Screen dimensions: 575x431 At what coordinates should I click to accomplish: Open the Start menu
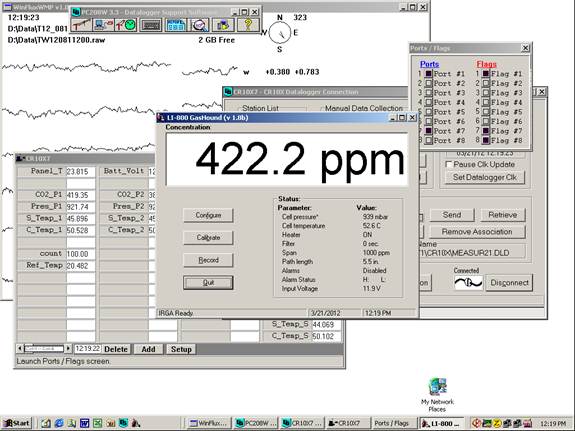point(17,423)
